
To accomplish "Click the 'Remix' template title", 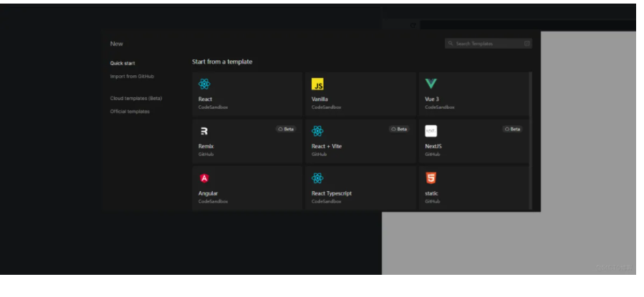I will 206,147.
